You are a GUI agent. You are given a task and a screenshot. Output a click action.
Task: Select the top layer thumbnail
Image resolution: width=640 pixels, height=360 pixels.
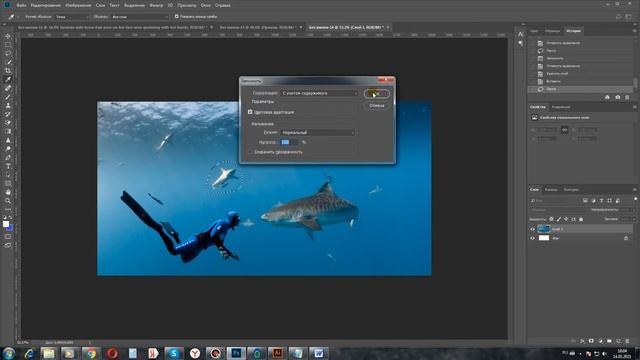click(x=544, y=229)
